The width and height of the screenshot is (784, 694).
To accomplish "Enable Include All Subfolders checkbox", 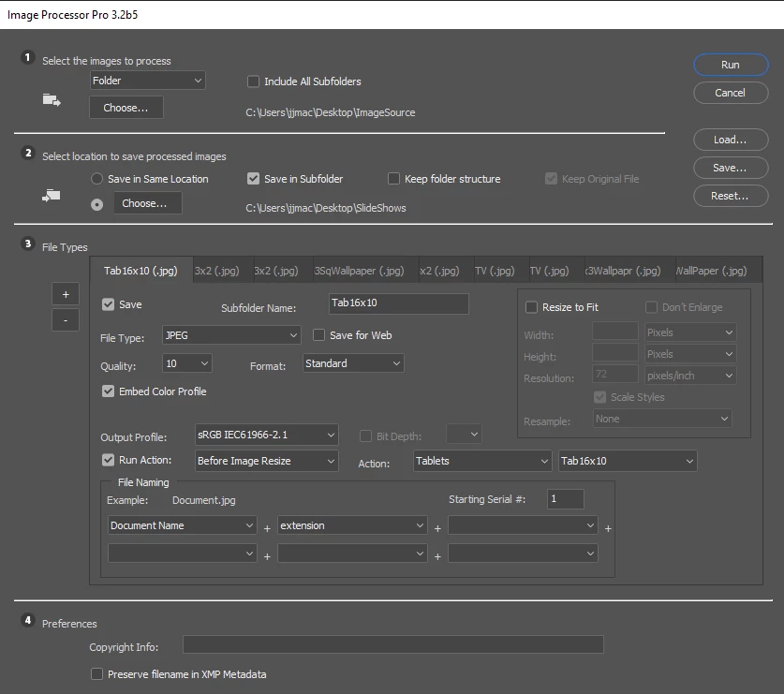I will [254, 81].
